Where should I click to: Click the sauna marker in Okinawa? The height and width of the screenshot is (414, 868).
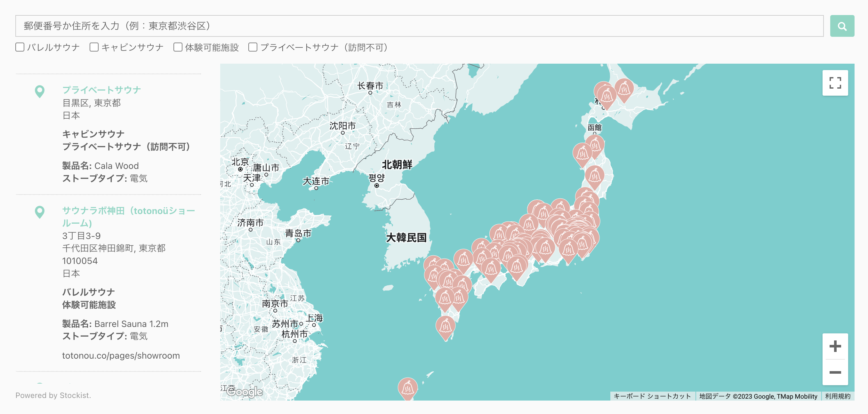408,388
